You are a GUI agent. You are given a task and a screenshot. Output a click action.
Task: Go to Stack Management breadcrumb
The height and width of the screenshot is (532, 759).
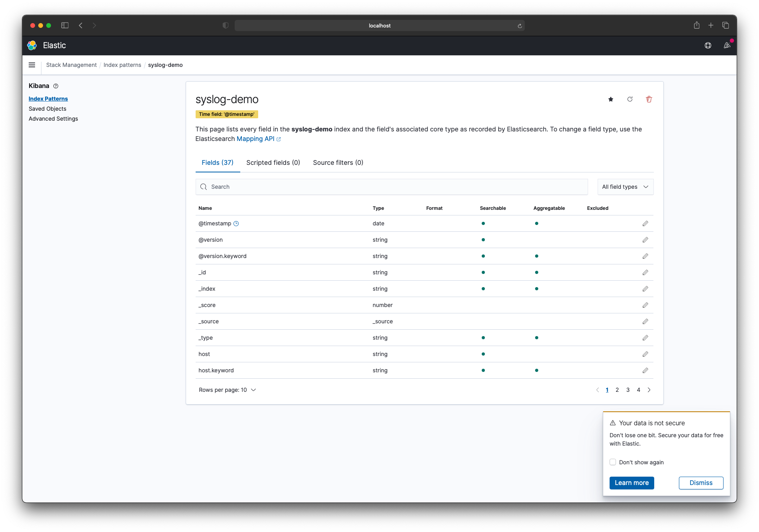[71, 65]
